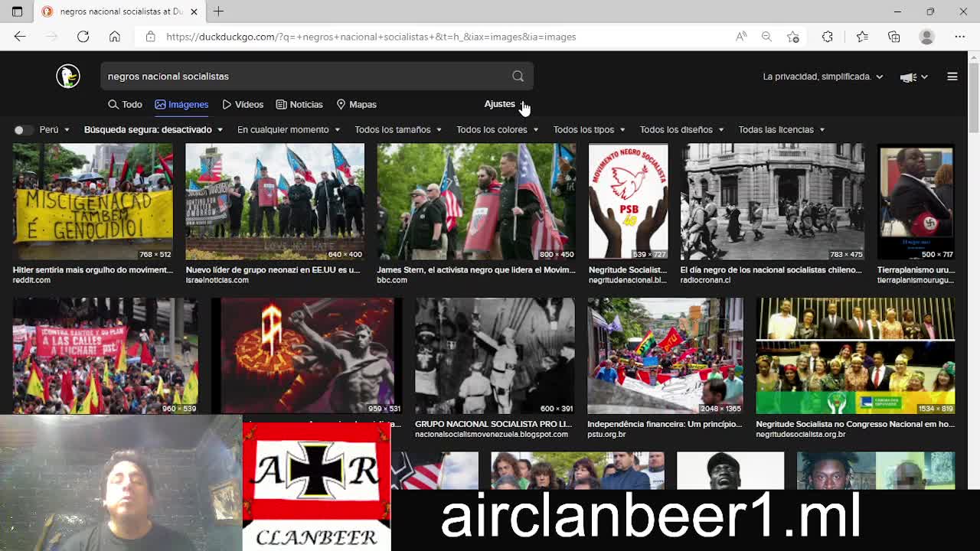Image resolution: width=980 pixels, height=551 pixels.
Task: Open the yellow banner protest thumbnail
Action: (x=93, y=202)
